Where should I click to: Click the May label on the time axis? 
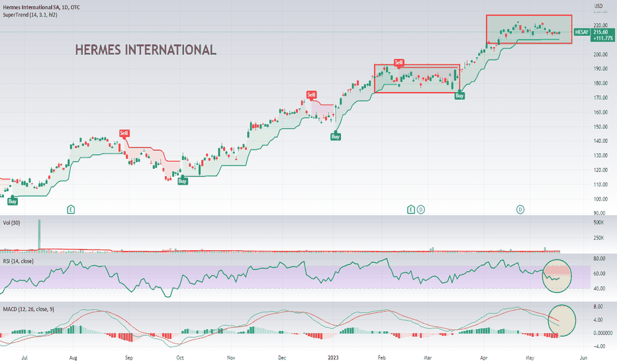(x=530, y=357)
